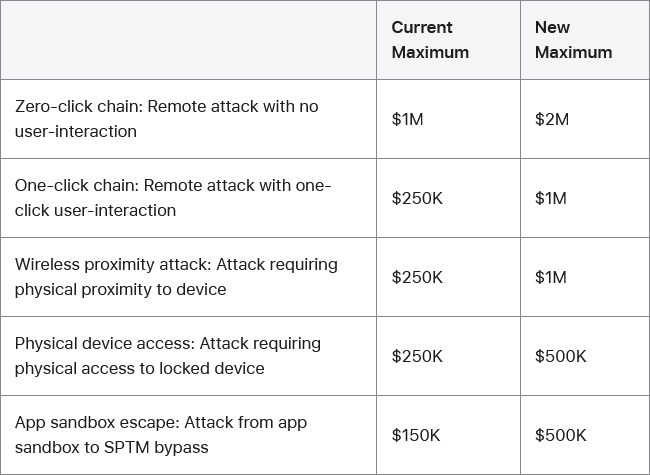The width and height of the screenshot is (650, 475).
Task: Click the $500K new maximum for sandbox escape
Action: [560, 435]
